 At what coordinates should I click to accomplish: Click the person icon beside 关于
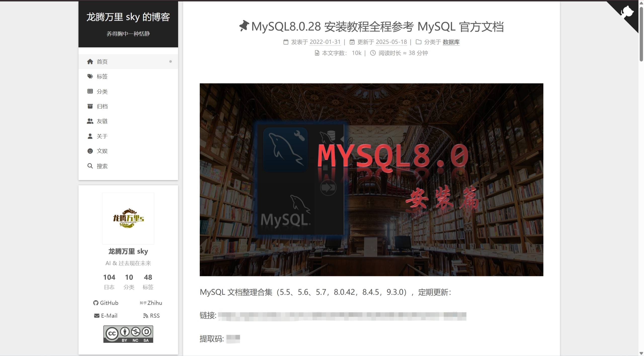pos(90,136)
